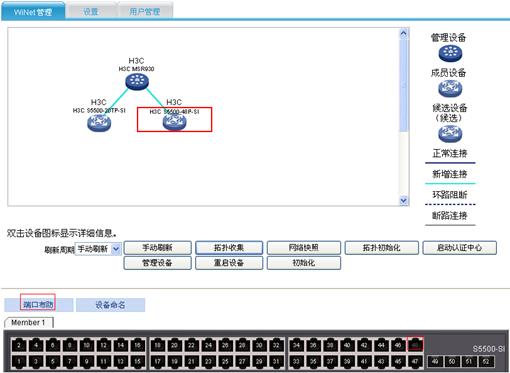510x373 pixels.
Task: Switch to the 设置 tab
Action: click(x=91, y=12)
